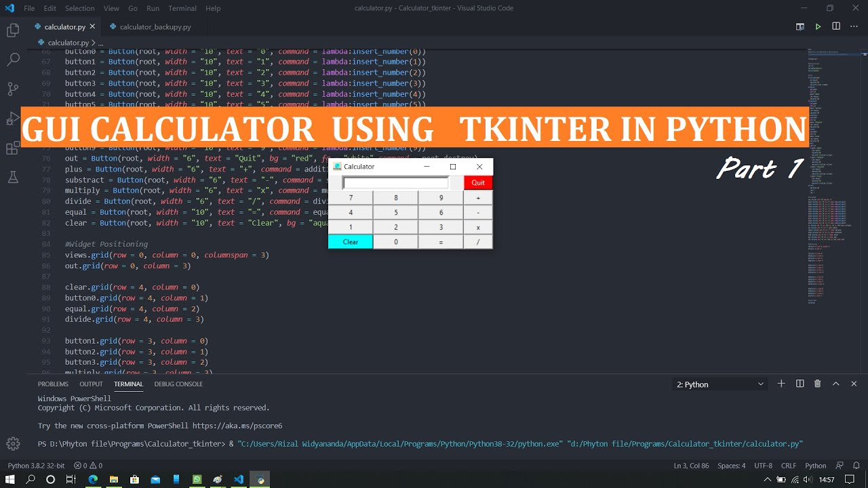
Task: Create a new terminal with plus icon
Action: (x=781, y=384)
